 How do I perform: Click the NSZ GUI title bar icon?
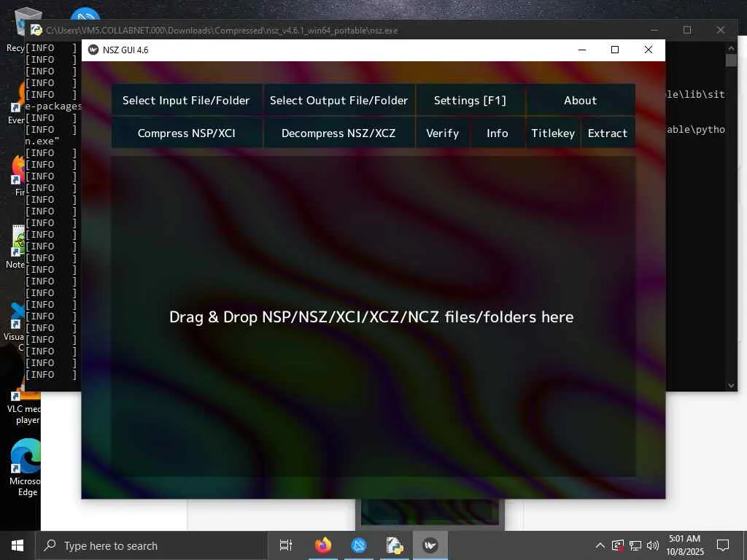[93, 50]
